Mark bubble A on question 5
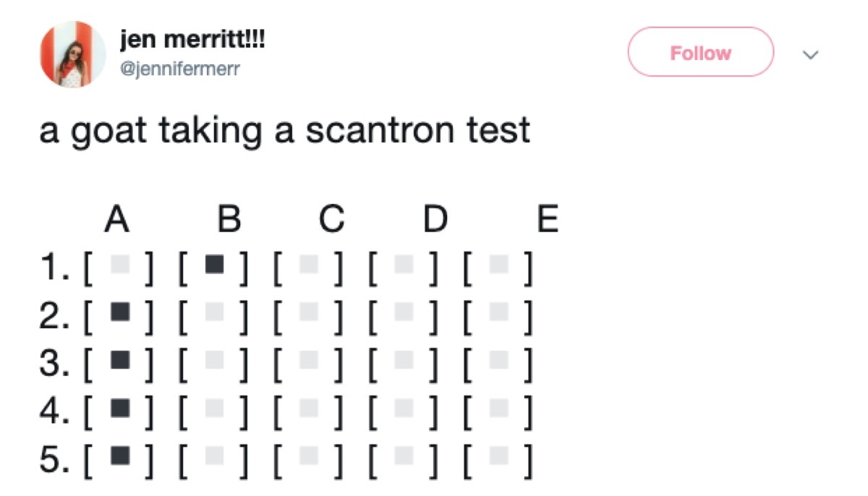Viewport: 868px width, 496px height. pos(118,456)
